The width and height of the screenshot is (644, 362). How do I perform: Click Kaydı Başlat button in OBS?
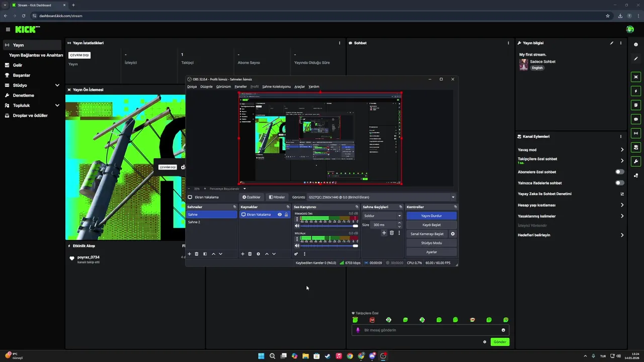(431, 225)
